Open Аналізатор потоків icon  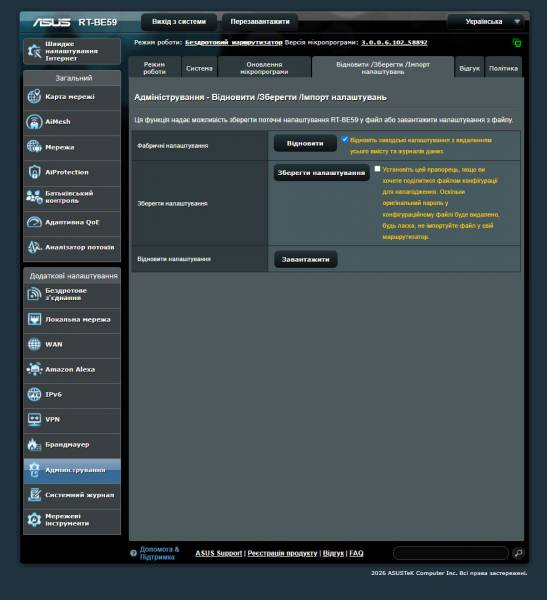[x=34, y=247]
